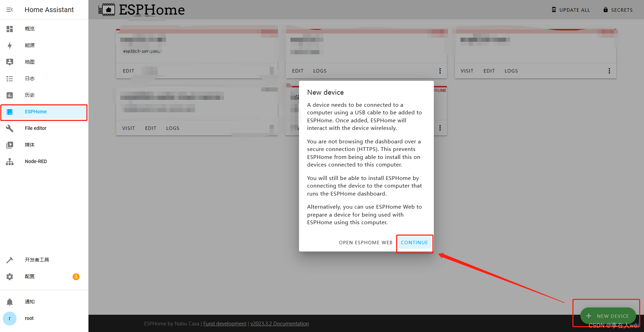Image resolution: width=644 pixels, height=332 pixels.
Task: Click the ESPHome chip logo in header
Action: click(x=107, y=9)
